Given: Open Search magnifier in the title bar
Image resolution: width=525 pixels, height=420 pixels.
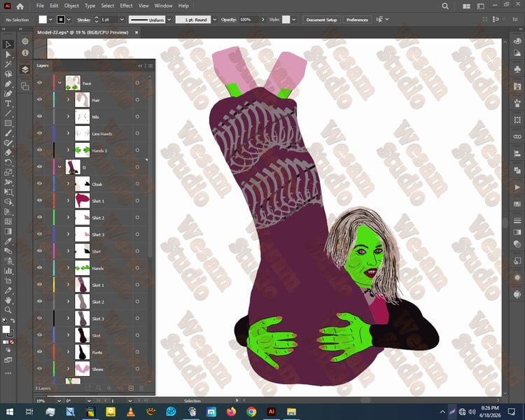Looking at the screenshot, I should coord(445,6).
